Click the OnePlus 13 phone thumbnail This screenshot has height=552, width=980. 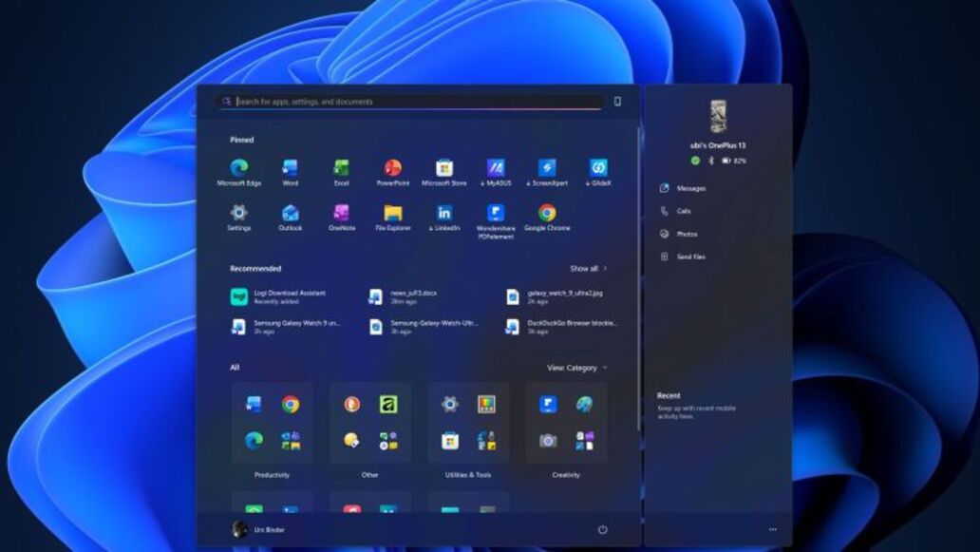tap(718, 116)
